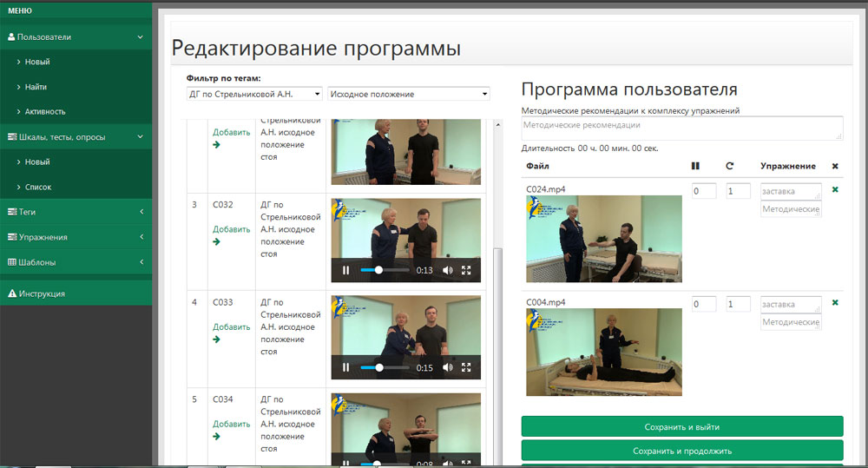Click the table icon beside Шаблоны
Screen dimensions: 868x468
tap(12, 262)
